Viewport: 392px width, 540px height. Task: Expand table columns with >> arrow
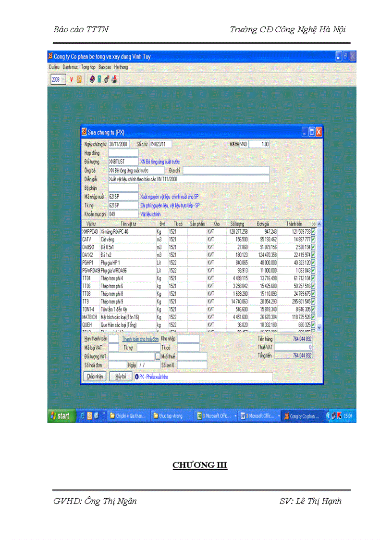point(313,224)
